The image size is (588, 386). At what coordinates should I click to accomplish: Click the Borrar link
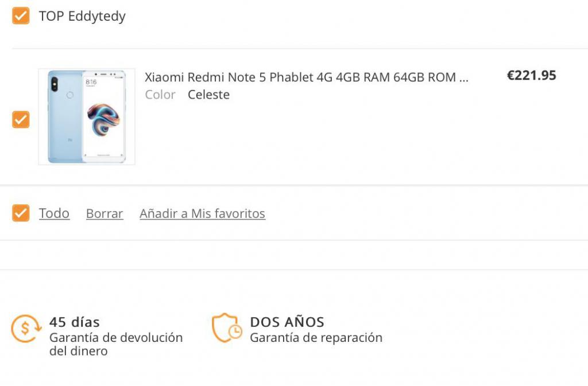coord(105,213)
